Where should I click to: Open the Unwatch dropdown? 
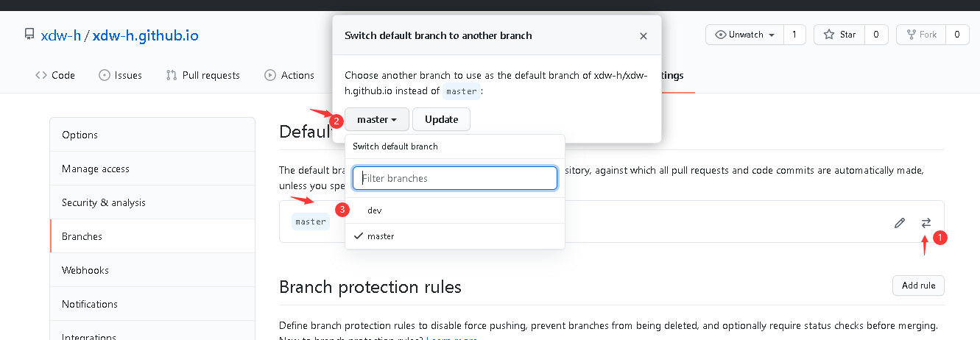[744, 35]
